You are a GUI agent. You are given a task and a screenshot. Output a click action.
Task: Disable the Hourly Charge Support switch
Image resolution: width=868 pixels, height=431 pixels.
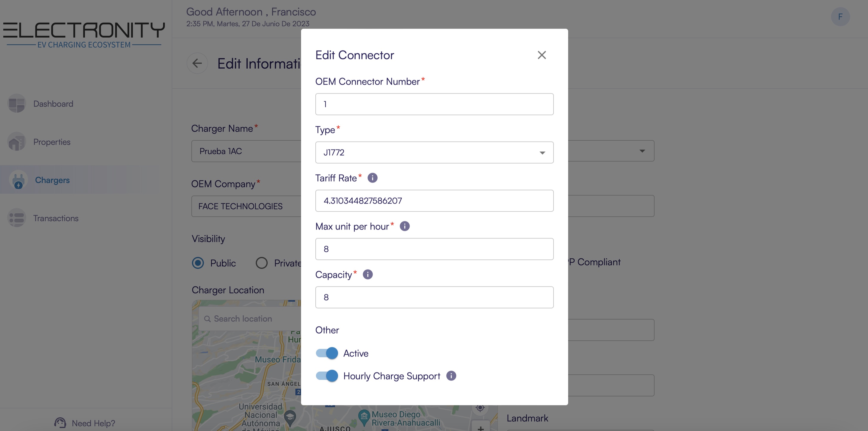point(327,376)
